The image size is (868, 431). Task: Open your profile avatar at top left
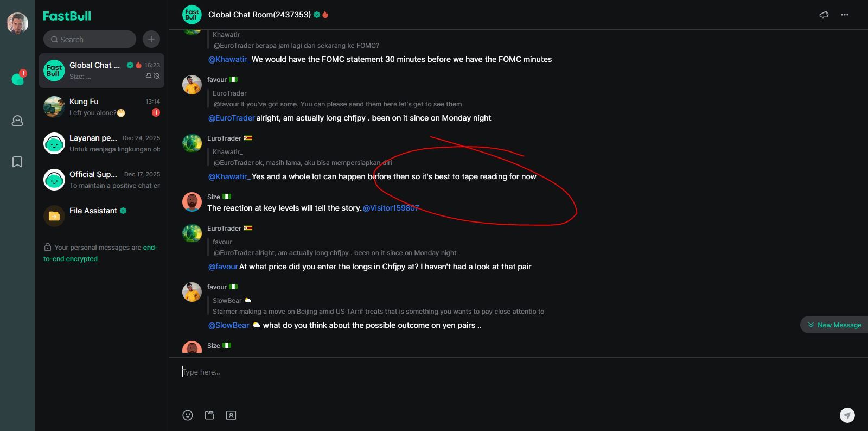pyautogui.click(x=17, y=23)
